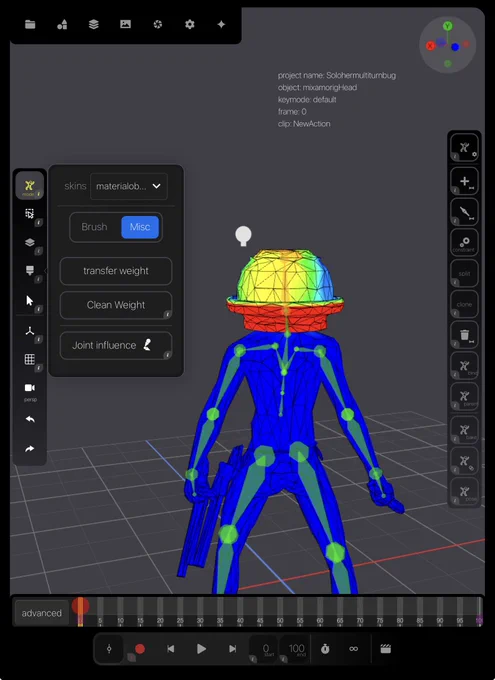Click the stopwatch timing icon

click(325, 649)
